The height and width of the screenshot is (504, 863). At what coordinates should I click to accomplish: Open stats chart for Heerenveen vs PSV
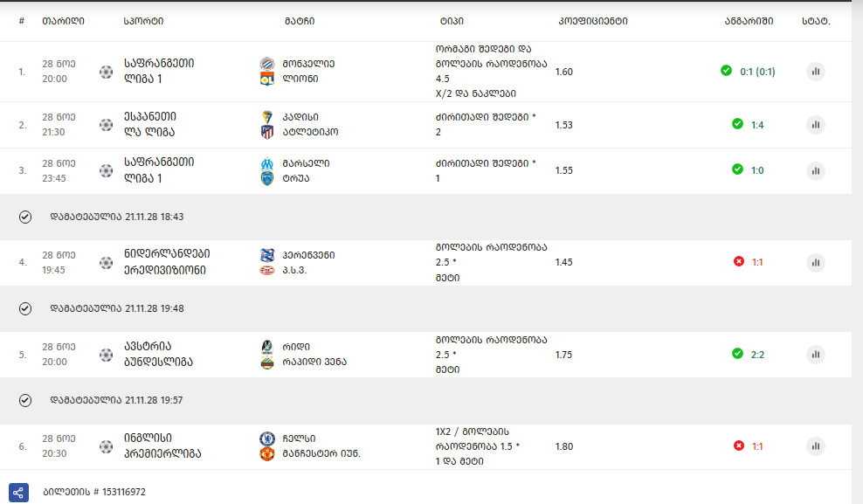pos(816,262)
